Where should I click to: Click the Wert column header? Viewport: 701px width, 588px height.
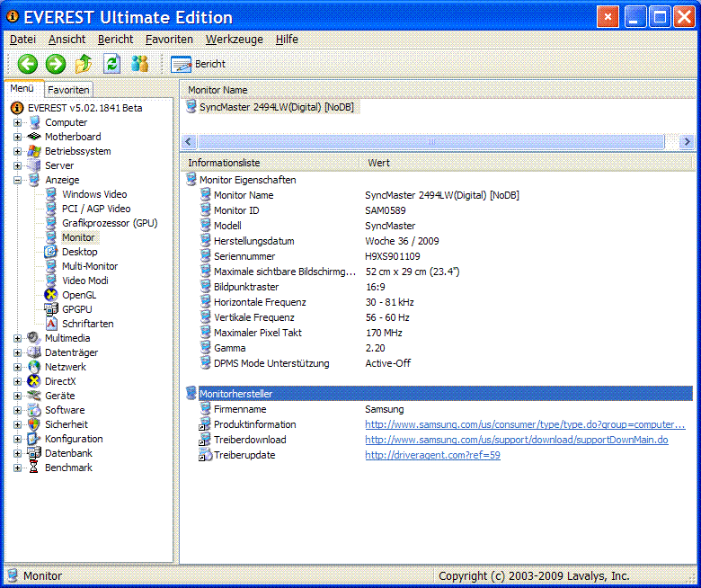click(528, 163)
